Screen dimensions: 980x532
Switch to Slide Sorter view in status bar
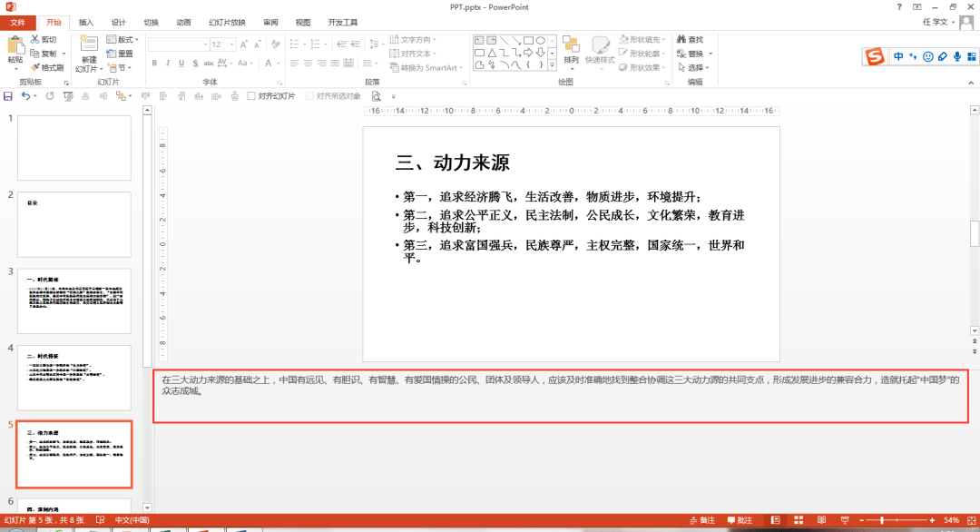coord(798,520)
